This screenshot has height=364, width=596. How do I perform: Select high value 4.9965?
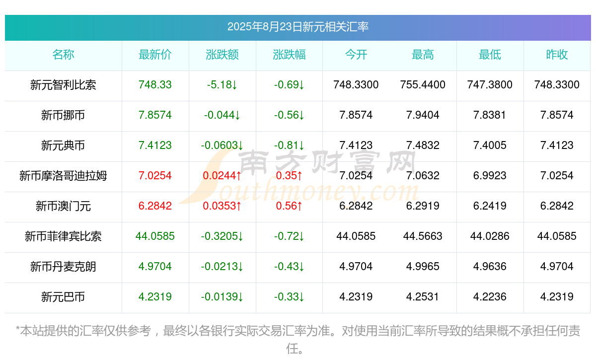point(423,267)
